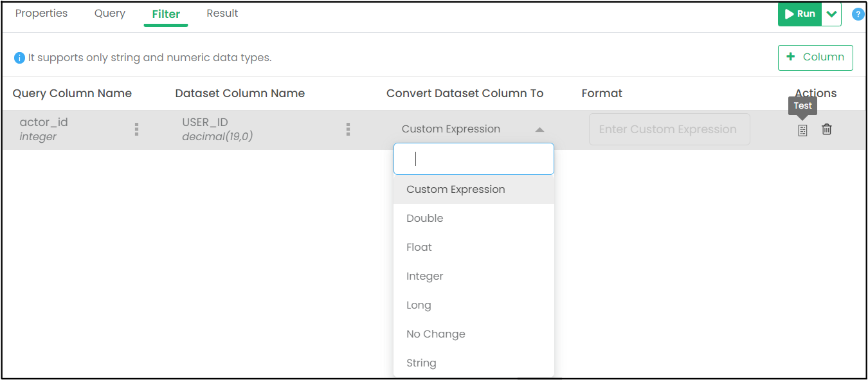Image resolution: width=868 pixels, height=380 pixels.
Task: Click the Enter Custom Expression field
Action: tap(669, 129)
